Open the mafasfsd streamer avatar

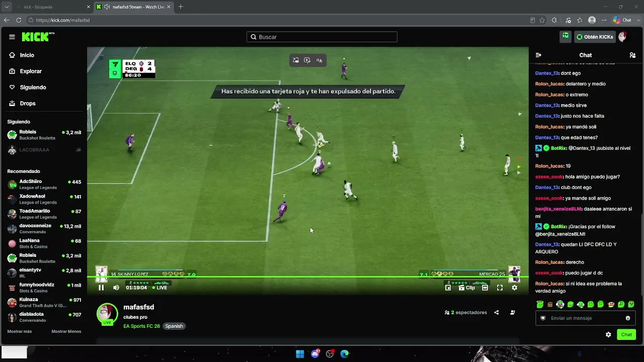pos(107,314)
